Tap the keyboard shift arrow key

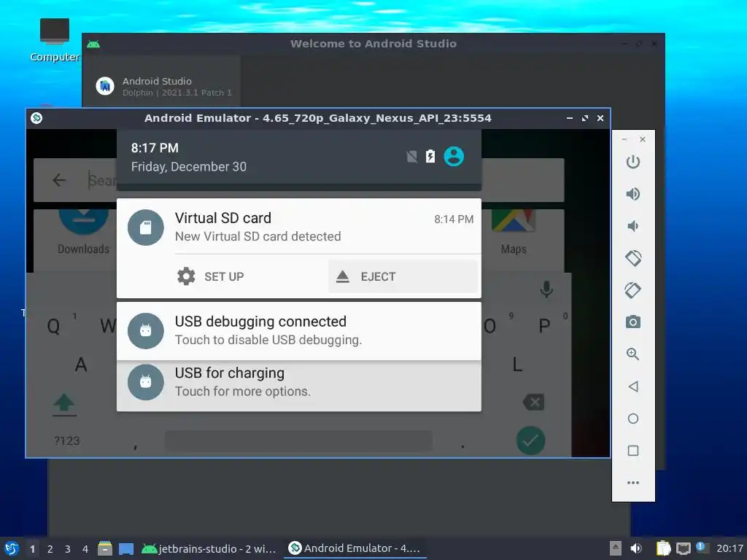pyautogui.click(x=64, y=405)
